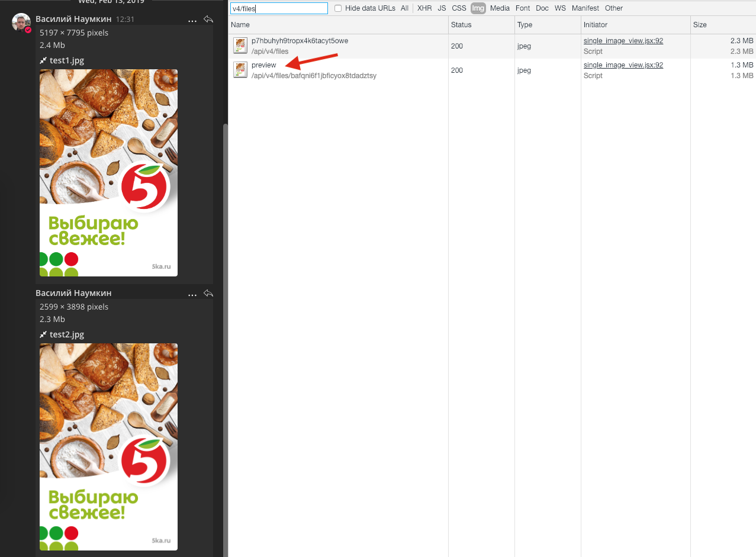Sort by the Initiator column header
756x557 pixels.
(636, 25)
